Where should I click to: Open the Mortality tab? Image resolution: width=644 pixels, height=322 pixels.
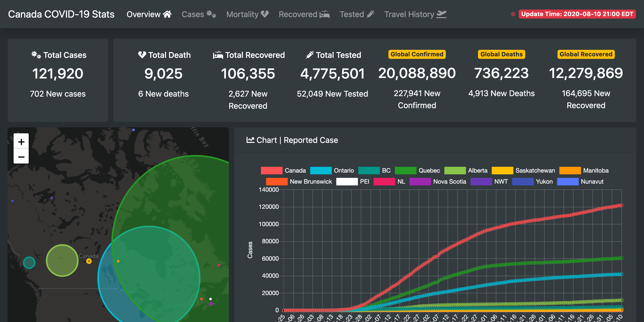point(242,14)
